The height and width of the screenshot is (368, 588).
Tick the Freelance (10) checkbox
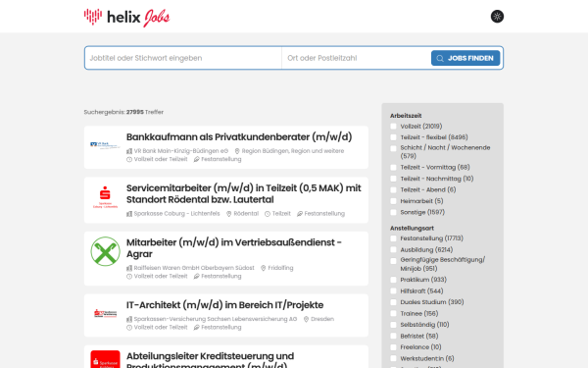pyautogui.click(x=393, y=347)
